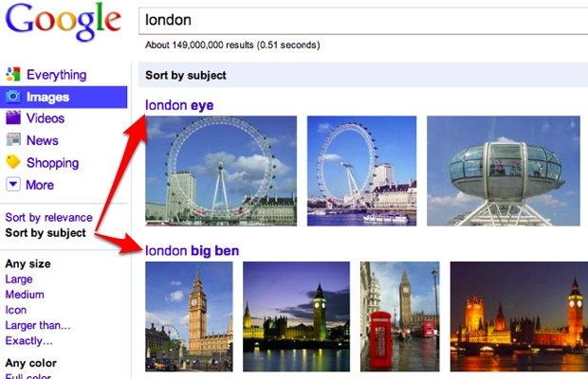Click the News newspaper icon
Viewport: 588px width, 379px height.
point(13,140)
